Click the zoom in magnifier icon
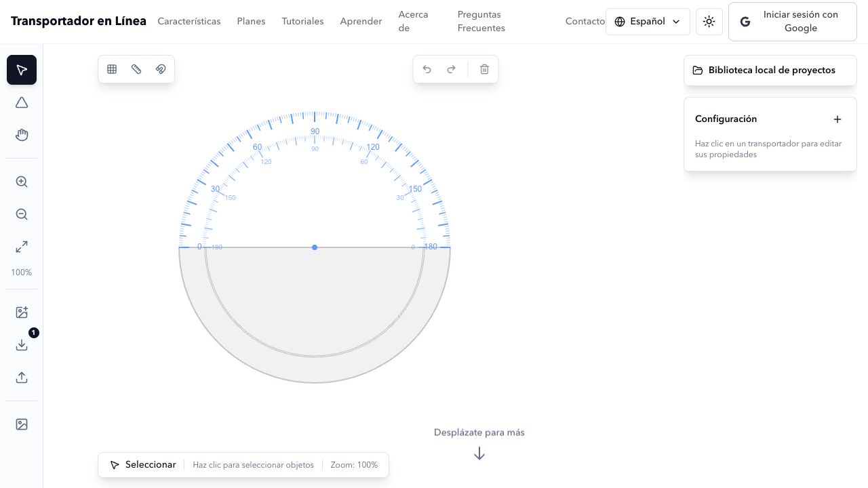This screenshot has height=488, width=868. [x=22, y=182]
